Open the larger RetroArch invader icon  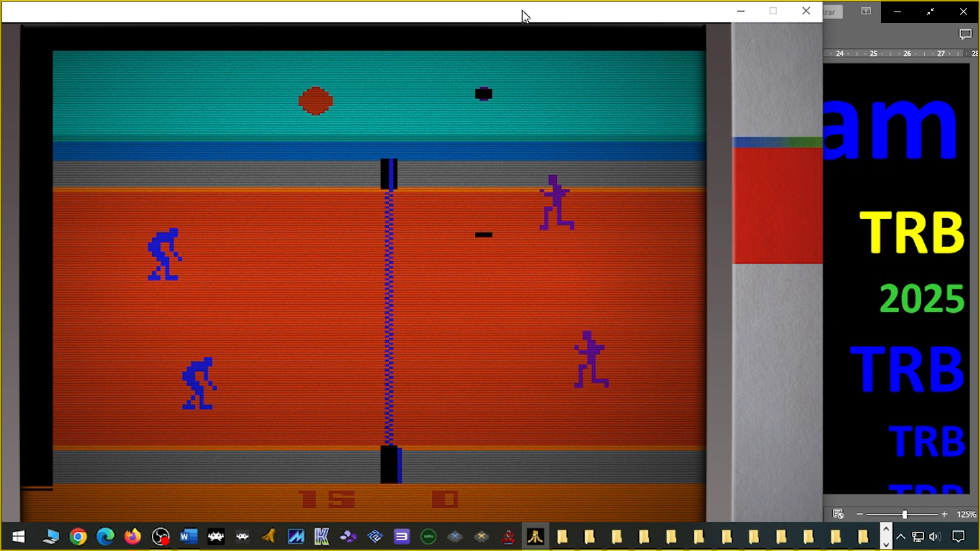tap(215, 537)
